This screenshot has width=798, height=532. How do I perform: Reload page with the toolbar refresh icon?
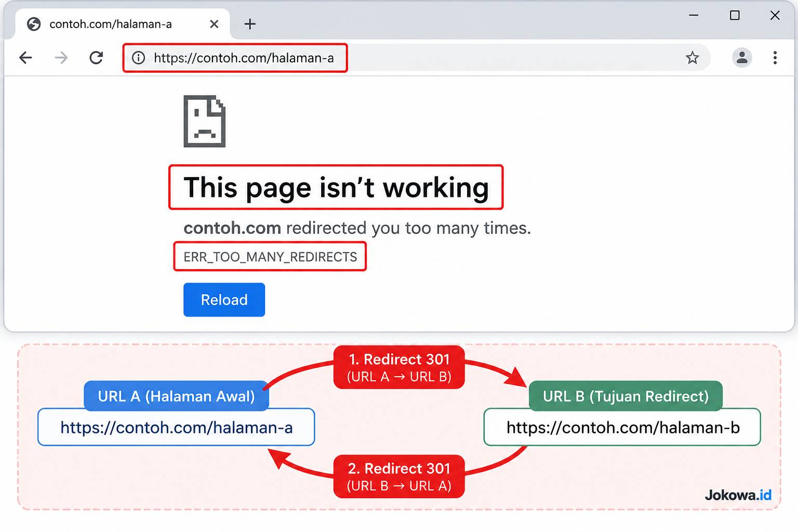click(96, 58)
